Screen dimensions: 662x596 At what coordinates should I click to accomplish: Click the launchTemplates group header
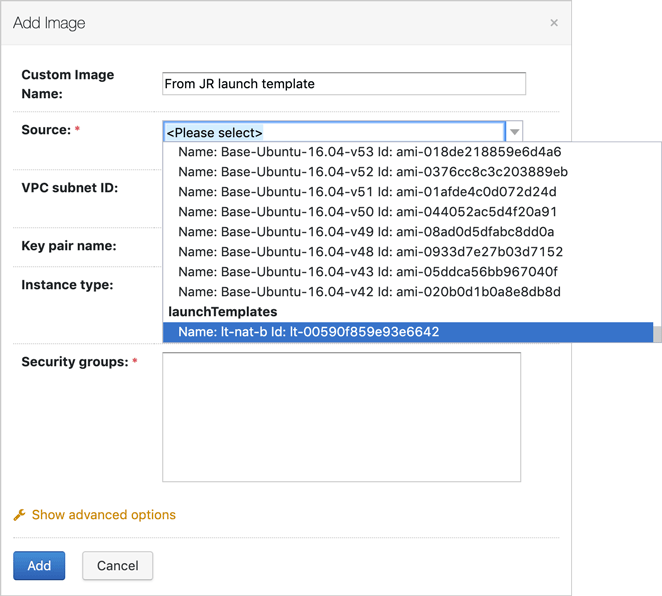tap(222, 312)
